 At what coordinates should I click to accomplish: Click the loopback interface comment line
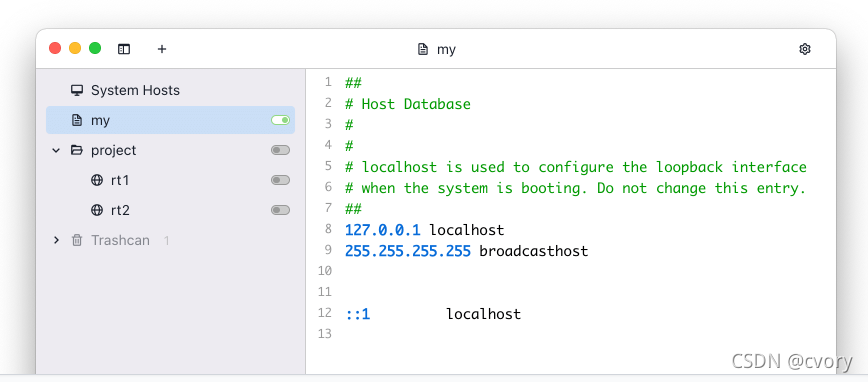(576, 167)
